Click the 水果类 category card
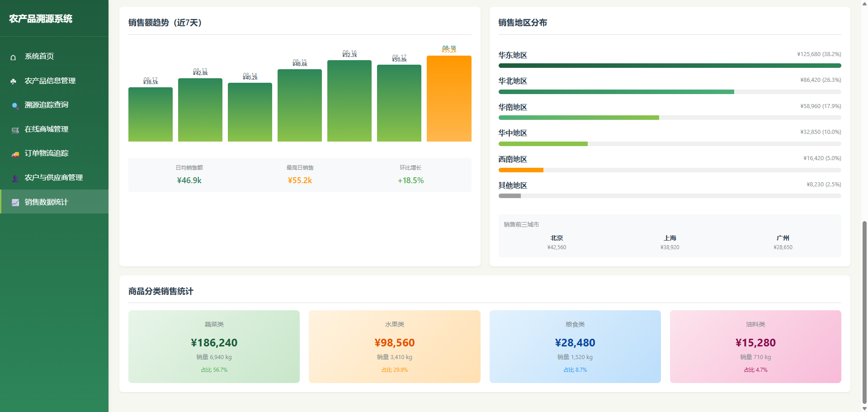 [x=394, y=346]
